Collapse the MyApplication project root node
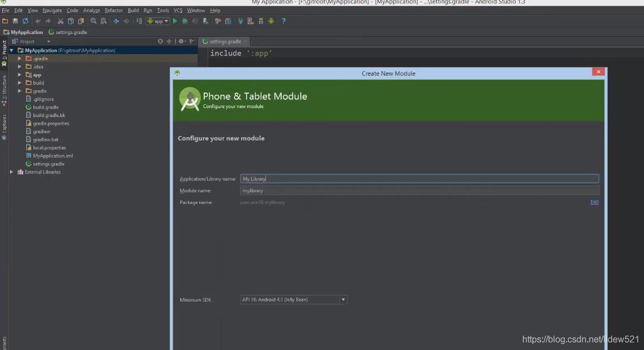 [11, 50]
